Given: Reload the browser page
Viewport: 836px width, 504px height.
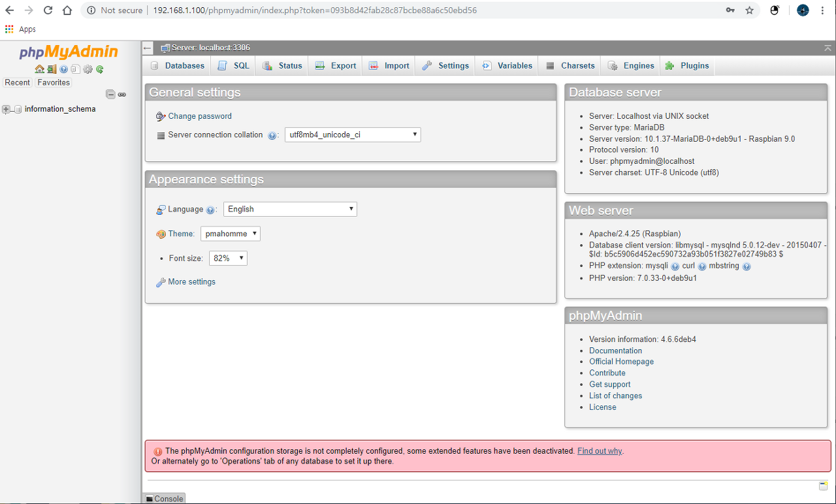Looking at the screenshot, I should [48, 10].
